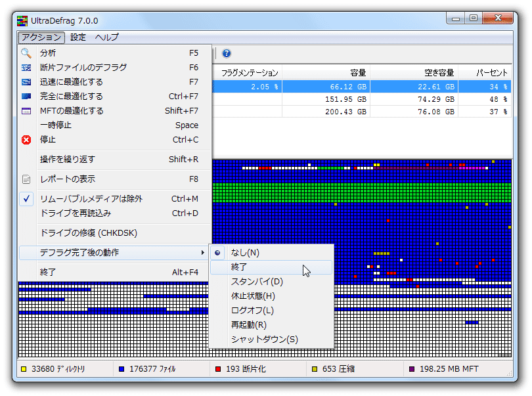Click the red stop icon beside 停止
Viewport: 532px width, 396px height.
(26, 140)
